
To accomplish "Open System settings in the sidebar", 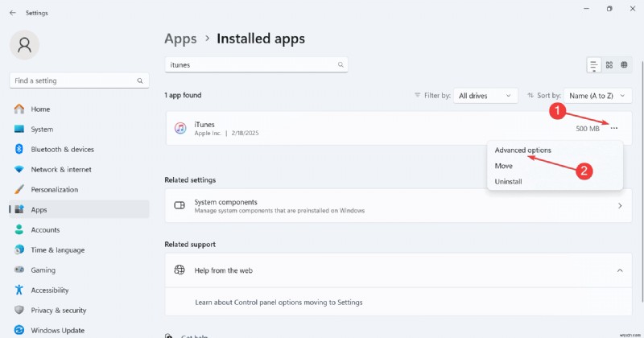I will pyautogui.click(x=79, y=129).
